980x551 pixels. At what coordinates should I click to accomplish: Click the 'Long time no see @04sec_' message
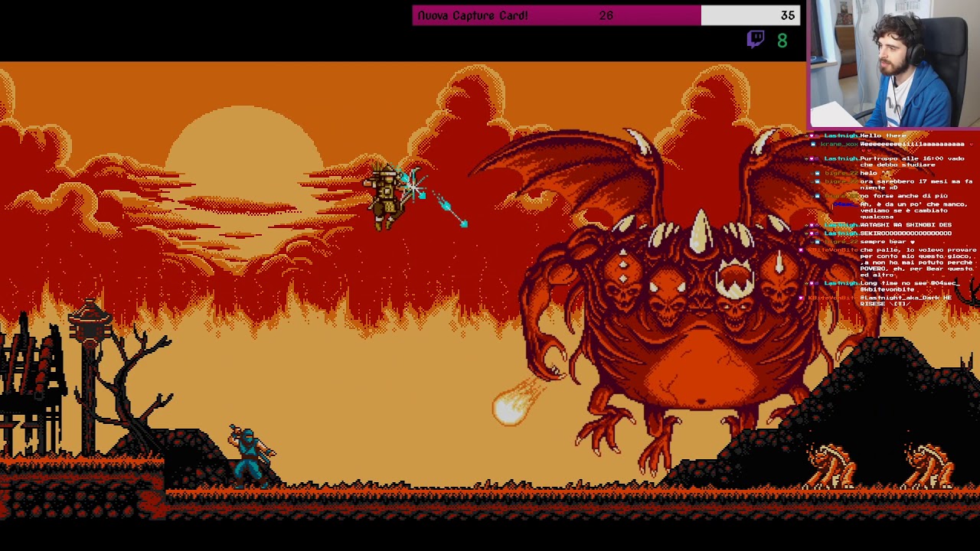click(909, 286)
